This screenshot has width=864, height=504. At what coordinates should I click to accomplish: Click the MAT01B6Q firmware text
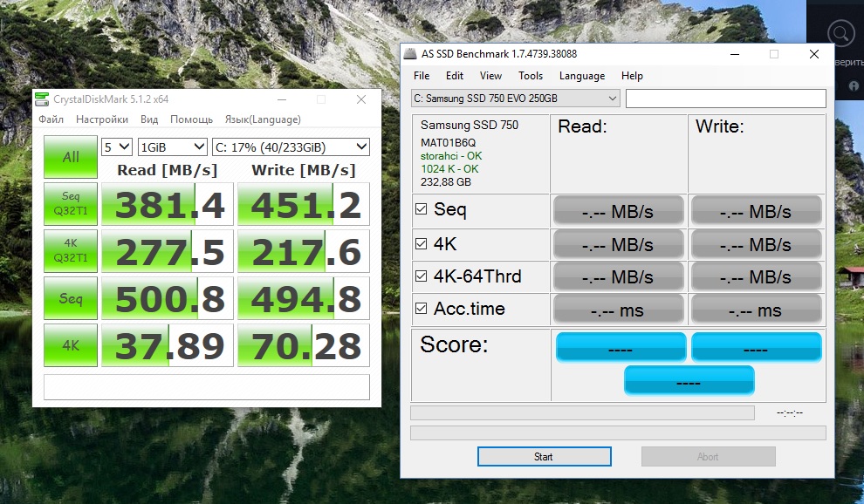(448, 143)
